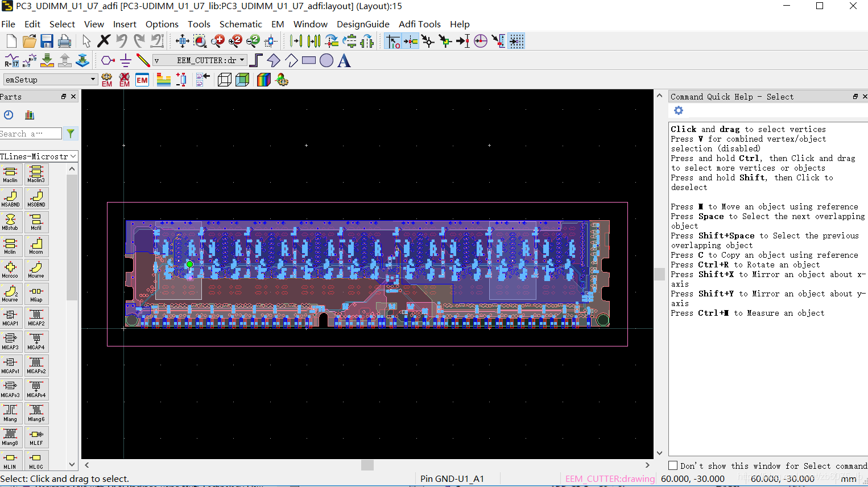The width and height of the screenshot is (868, 487).
Task: Click palette scroll up arrow
Action: coord(72,169)
